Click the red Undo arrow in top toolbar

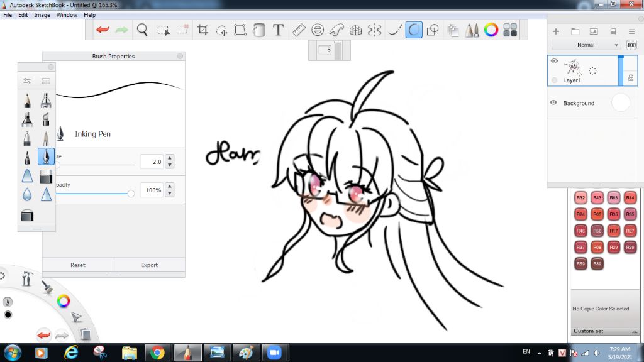pos(103,30)
